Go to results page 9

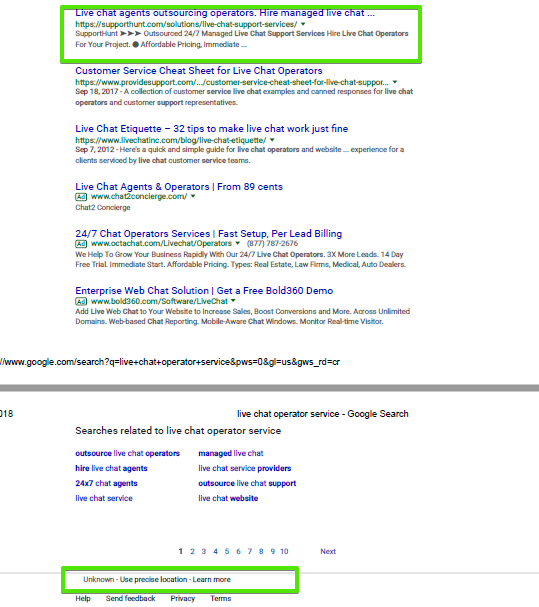pos(273,552)
